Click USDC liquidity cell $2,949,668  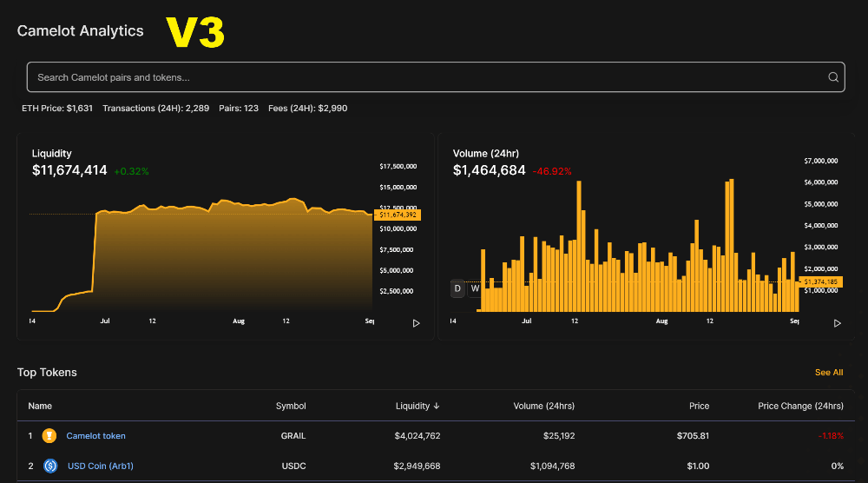click(417, 466)
